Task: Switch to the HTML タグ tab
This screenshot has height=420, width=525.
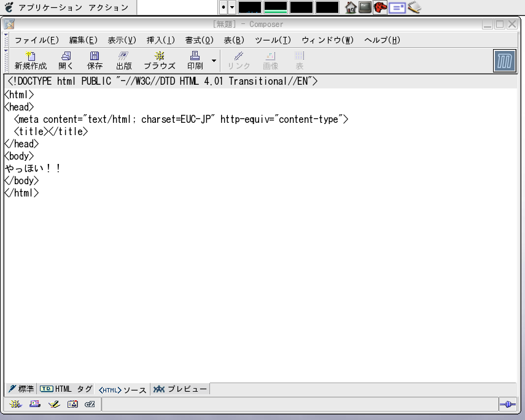Action: (x=66, y=389)
